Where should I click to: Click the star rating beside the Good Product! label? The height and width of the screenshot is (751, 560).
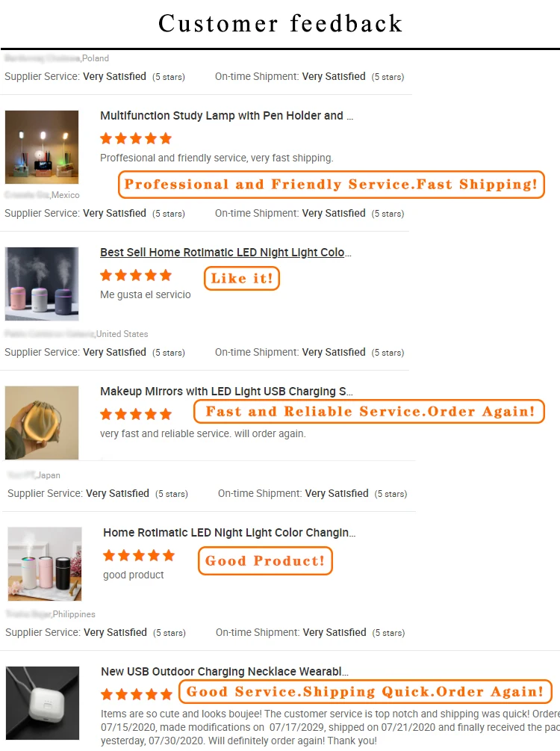pos(139,555)
